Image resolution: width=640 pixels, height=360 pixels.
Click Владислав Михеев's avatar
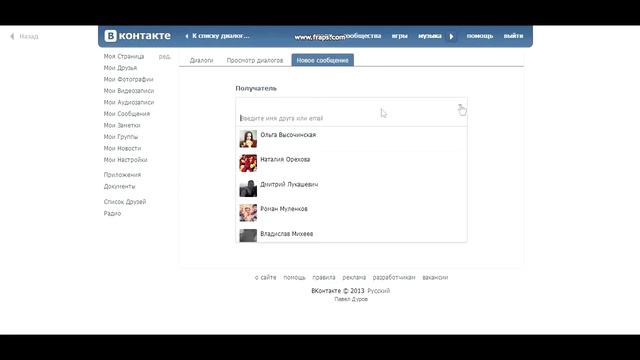point(248,236)
